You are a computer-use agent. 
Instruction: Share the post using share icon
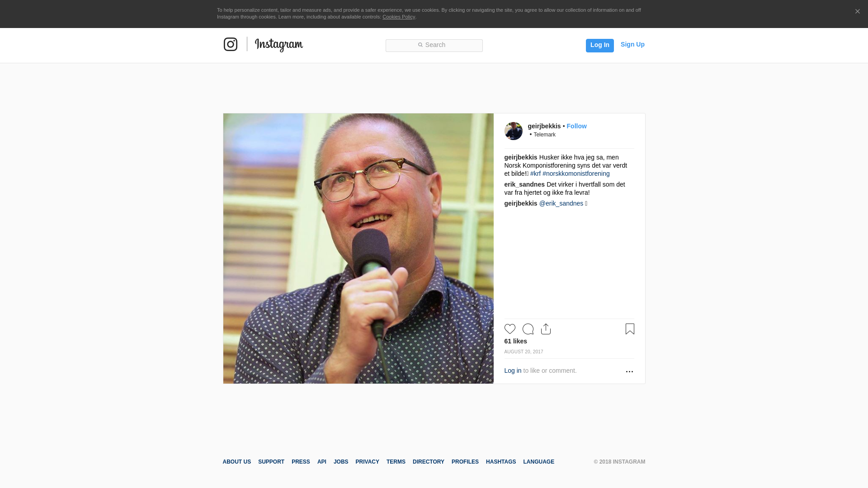click(x=546, y=329)
